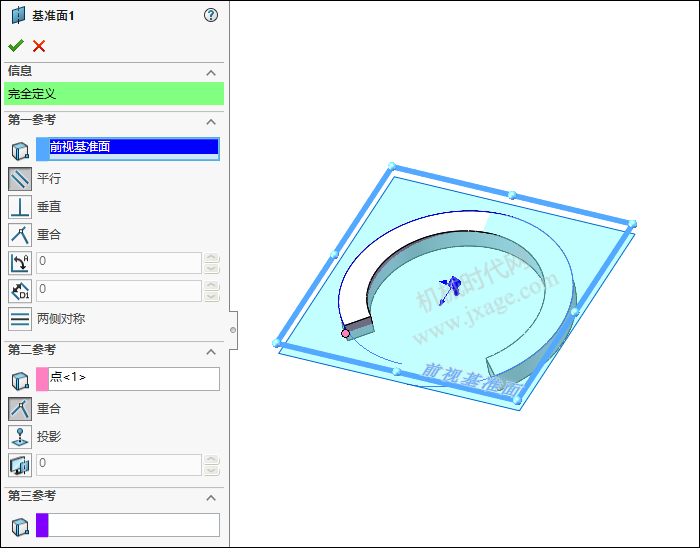Select 前视基准面 in first reference box

(x=133, y=147)
